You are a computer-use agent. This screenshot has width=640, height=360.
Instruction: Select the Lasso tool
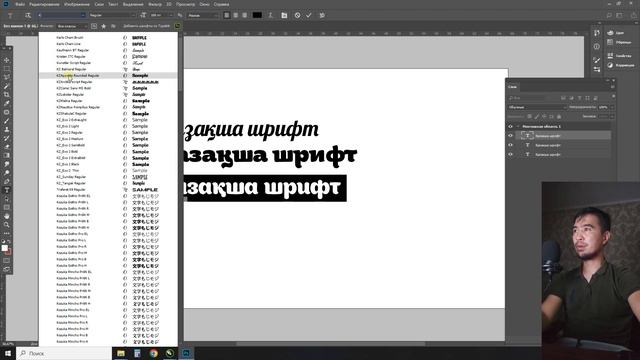pyautogui.click(x=7, y=77)
